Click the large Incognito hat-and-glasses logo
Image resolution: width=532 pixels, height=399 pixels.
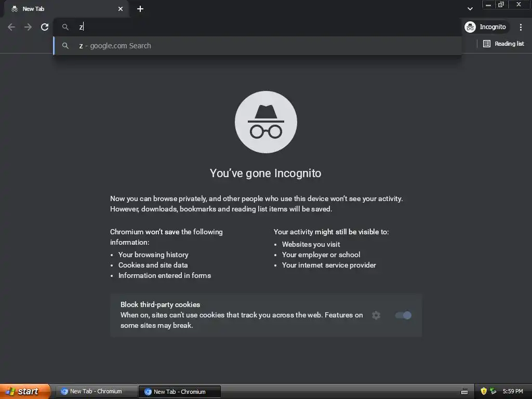click(x=265, y=122)
